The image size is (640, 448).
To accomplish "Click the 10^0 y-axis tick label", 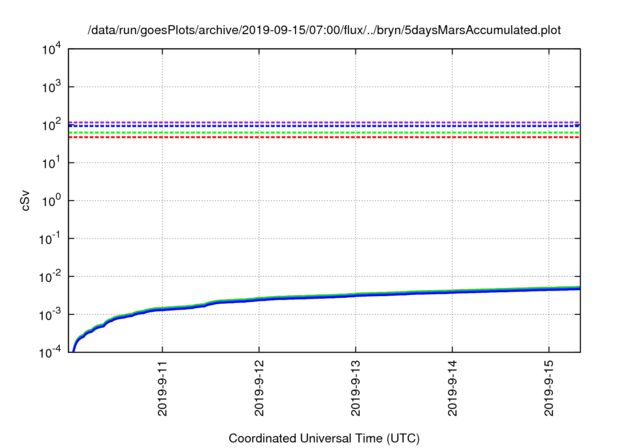I will pyautogui.click(x=52, y=201).
